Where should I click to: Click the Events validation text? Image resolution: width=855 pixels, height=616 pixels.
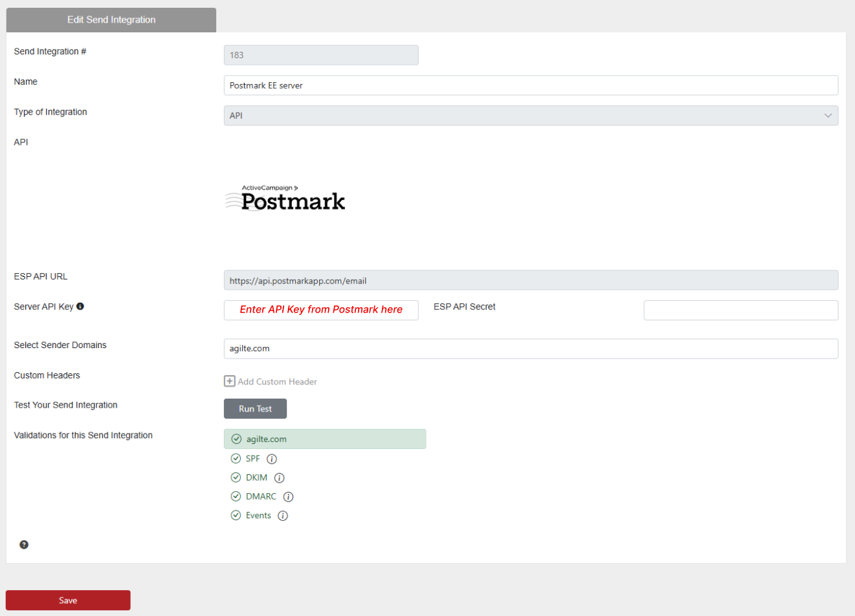click(x=258, y=515)
